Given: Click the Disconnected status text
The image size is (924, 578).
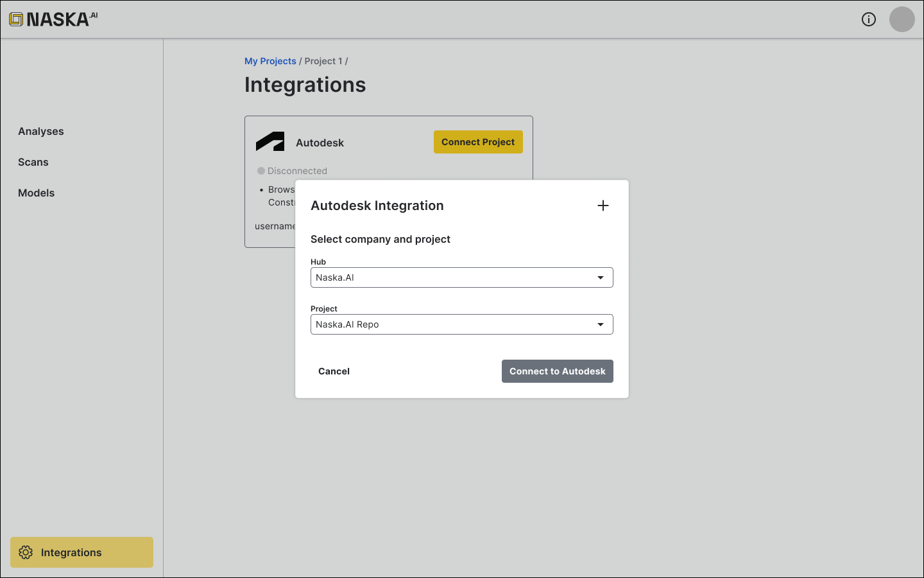Looking at the screenshot, I should coord(297,171).
